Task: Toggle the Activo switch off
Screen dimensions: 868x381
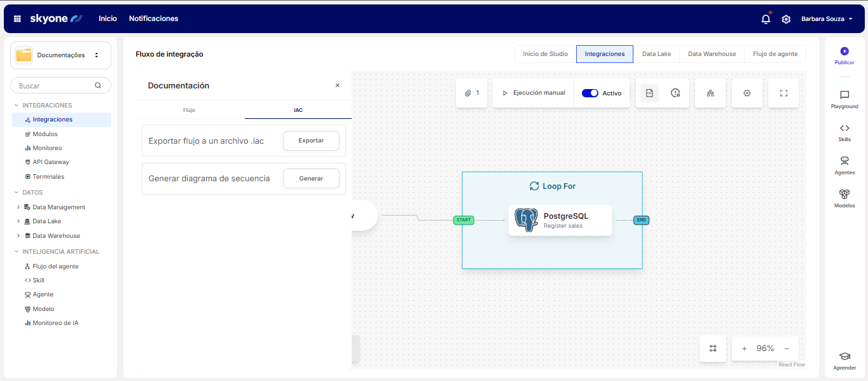Action: pos(590,93)
